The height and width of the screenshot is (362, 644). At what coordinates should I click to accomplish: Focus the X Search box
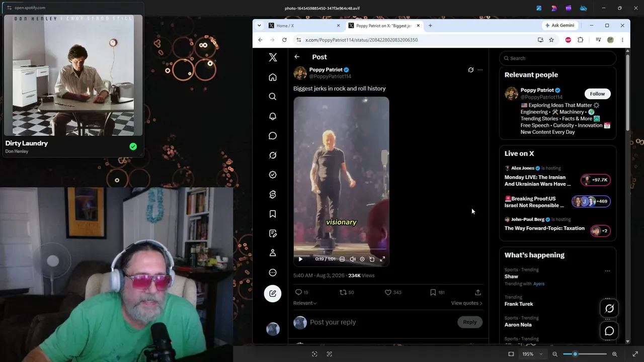tap(557, 58)
